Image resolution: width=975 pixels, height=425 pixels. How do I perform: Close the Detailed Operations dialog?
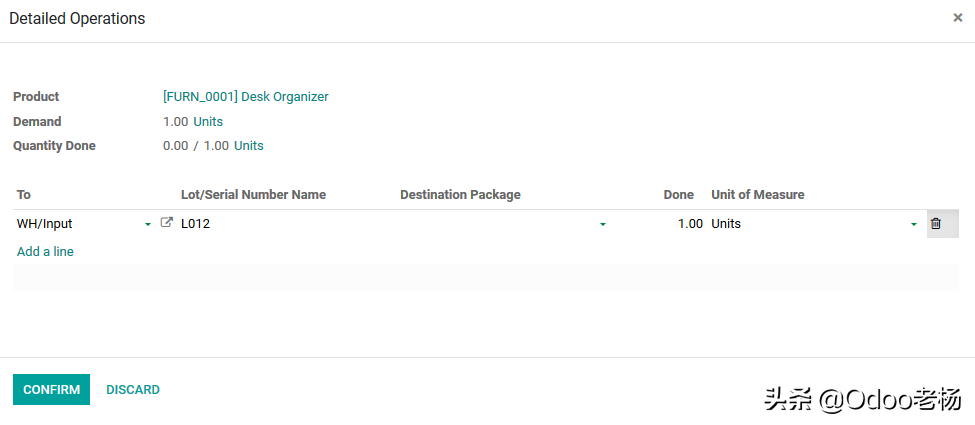(957, 18)
